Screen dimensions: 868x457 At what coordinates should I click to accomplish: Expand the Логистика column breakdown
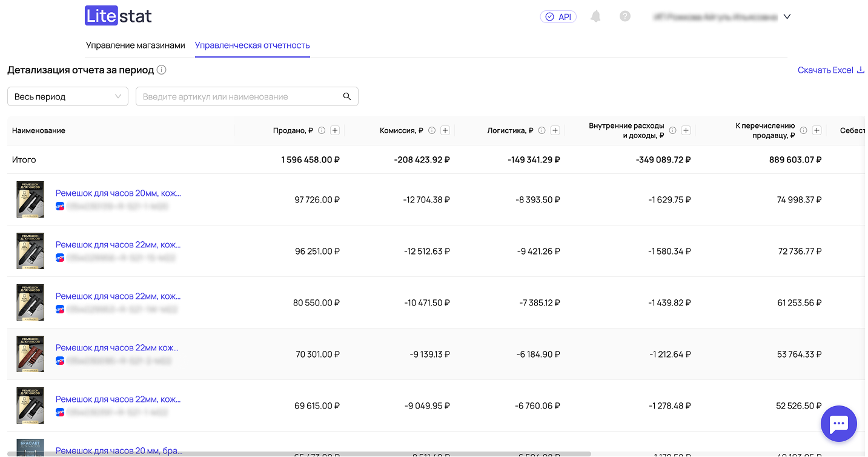pos(555,130)
